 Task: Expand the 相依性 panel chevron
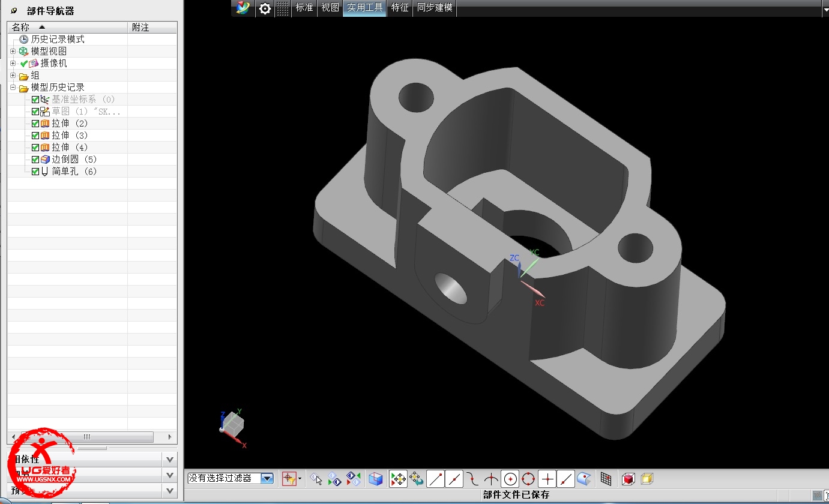(170, 460)
